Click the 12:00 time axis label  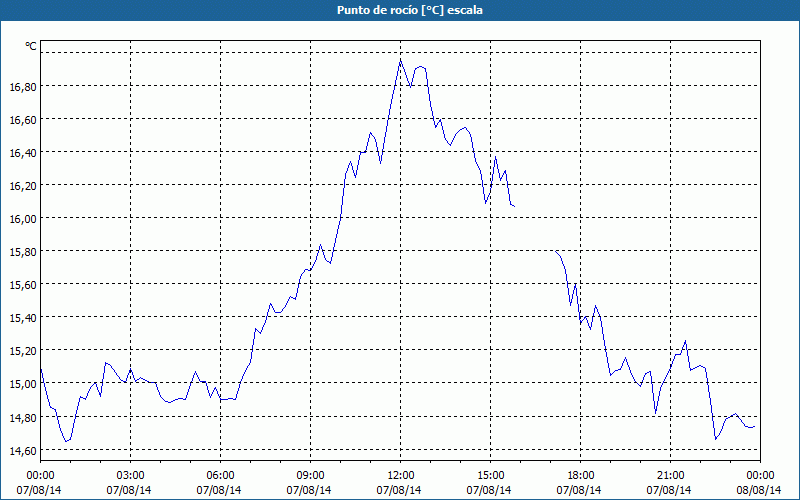400,476
